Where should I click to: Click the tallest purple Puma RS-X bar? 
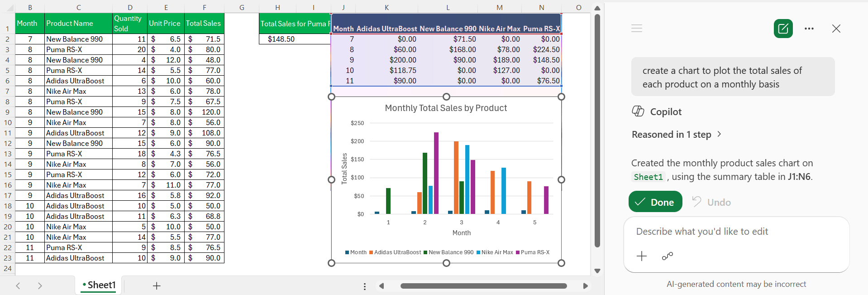point(436,173)
